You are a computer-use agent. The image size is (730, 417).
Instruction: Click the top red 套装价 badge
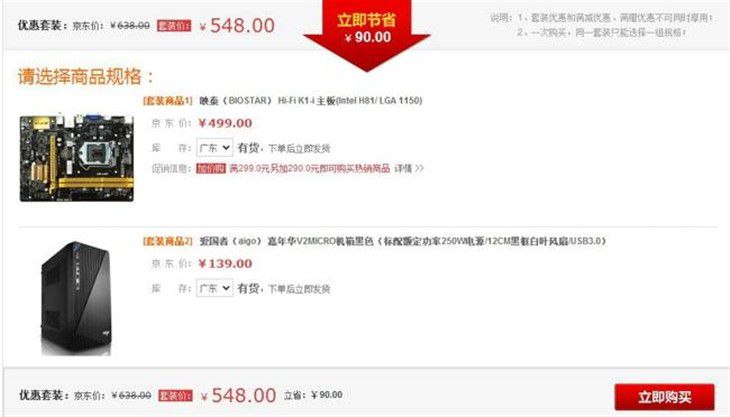(174, 26)
